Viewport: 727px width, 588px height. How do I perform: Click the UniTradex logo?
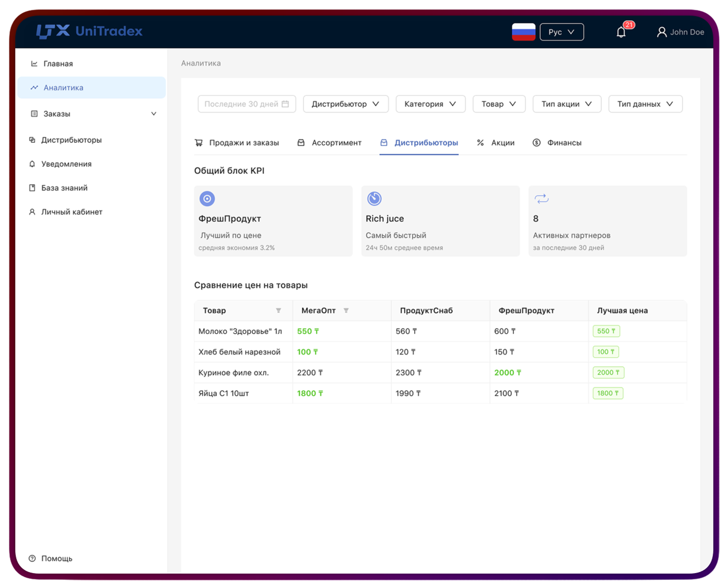pyautogui.click(x=89, y=32)
